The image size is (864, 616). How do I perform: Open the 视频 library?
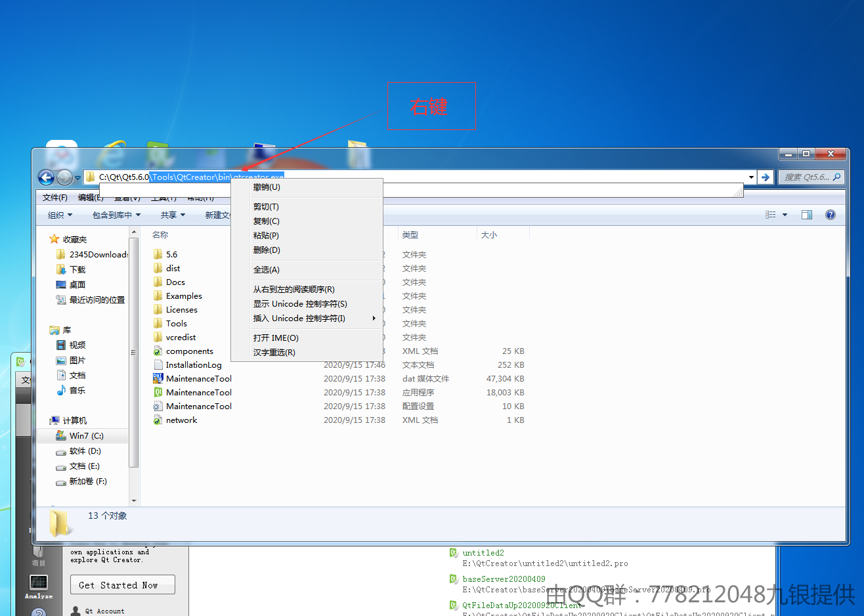tap(71, 345)
